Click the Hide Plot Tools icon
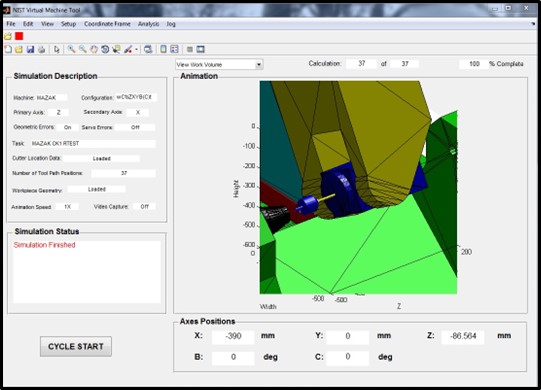The height and width of the screenshot is (390, 541). click(190, 49)
